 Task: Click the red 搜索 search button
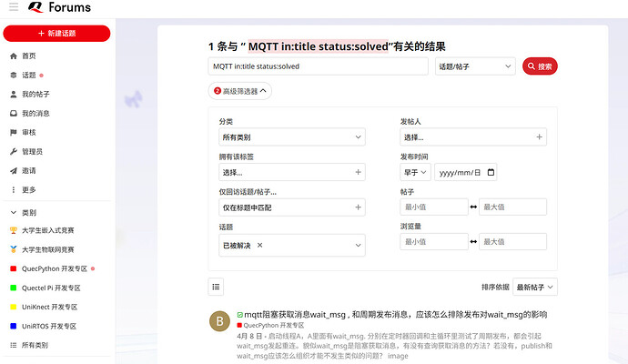[x=540, y=66]
